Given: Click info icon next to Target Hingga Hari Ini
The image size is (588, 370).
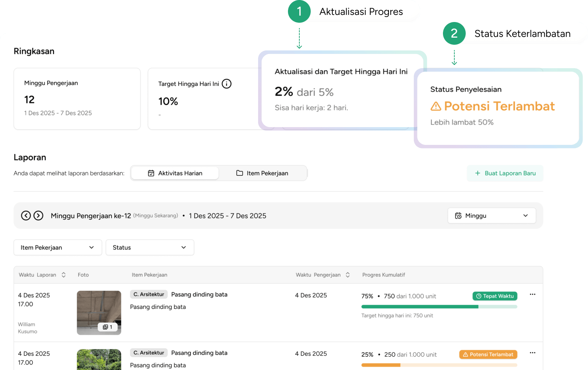Looking at the screenshot, I should 226,84.
